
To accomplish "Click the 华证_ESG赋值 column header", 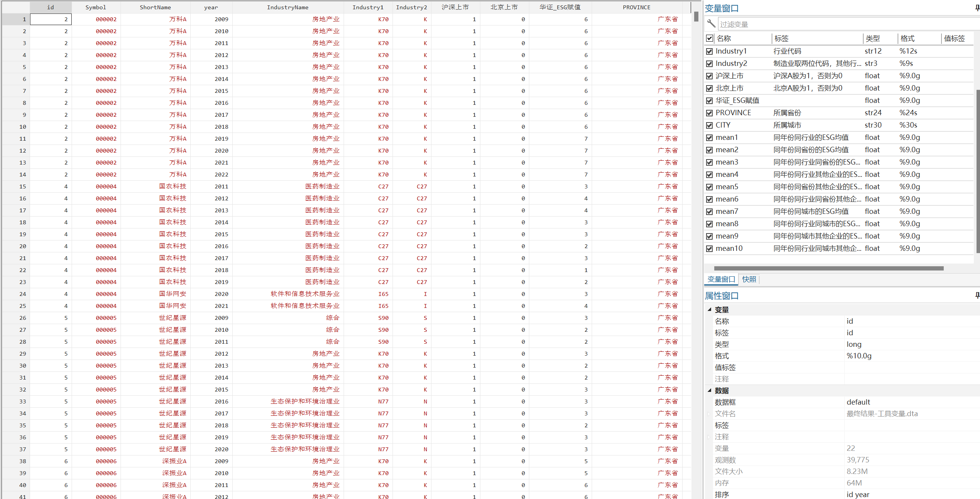I will 560,7.
